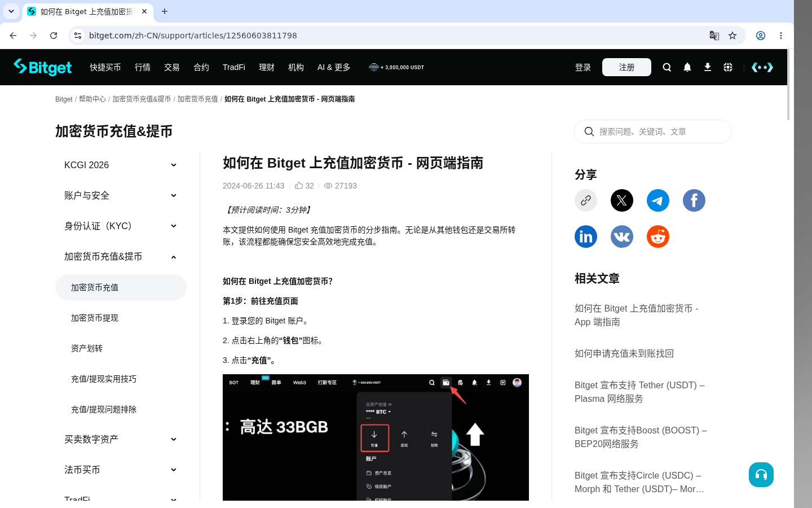Go to 加密货币充值&提币 breadcrumb link

click(x=142, y=99)
